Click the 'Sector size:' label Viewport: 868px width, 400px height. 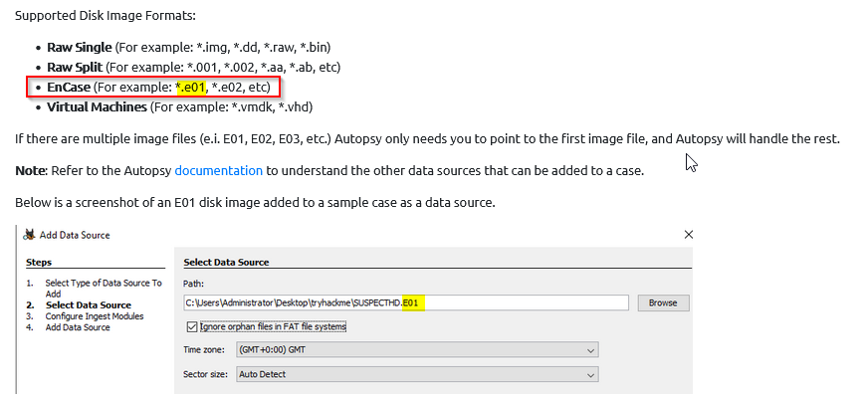pyautogui.click(x=205, y=374)
